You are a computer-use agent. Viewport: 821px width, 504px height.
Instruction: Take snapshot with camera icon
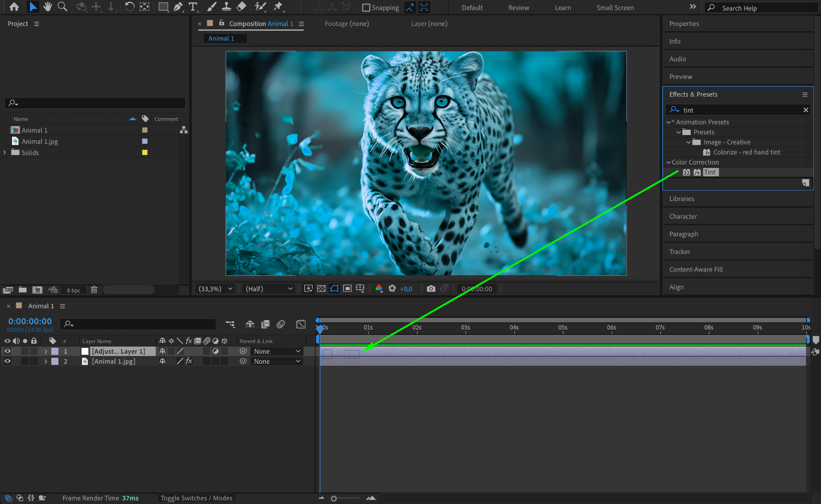431,288
